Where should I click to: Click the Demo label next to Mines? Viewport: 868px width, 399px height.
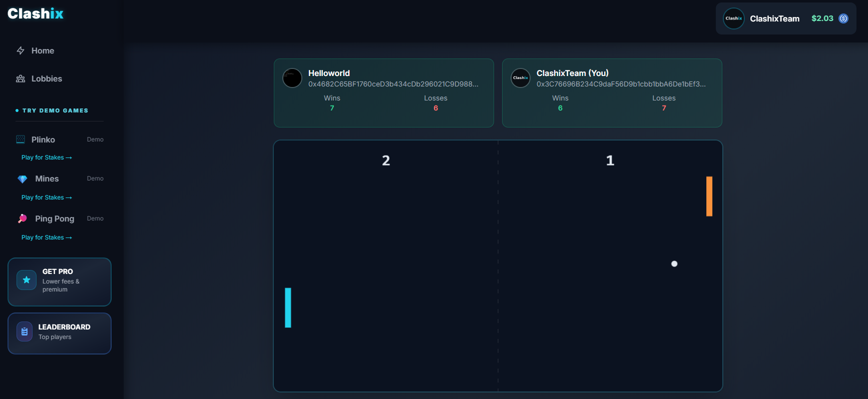[x=95, y=178]
